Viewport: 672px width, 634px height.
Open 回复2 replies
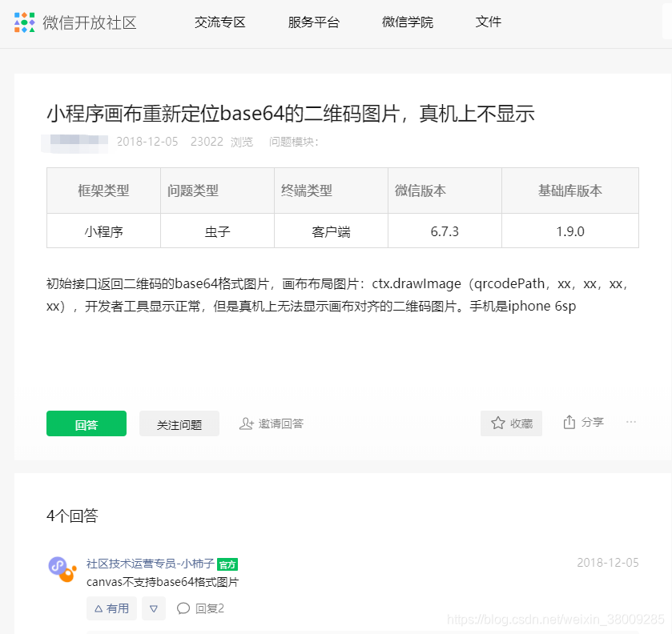[x=210, y=608]
